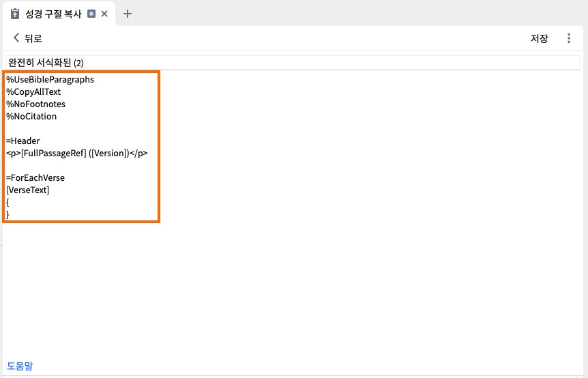Click the <p>[FullPassageRef] ([Version])</p> line
The width and height of the screenshot is (588, 378).
[x=77, y=154]
